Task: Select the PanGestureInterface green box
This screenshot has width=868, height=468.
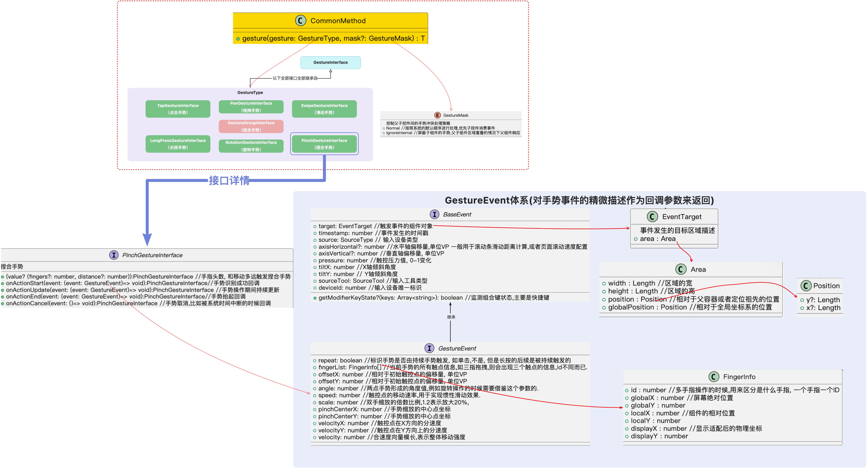Action: pos(251,107)
